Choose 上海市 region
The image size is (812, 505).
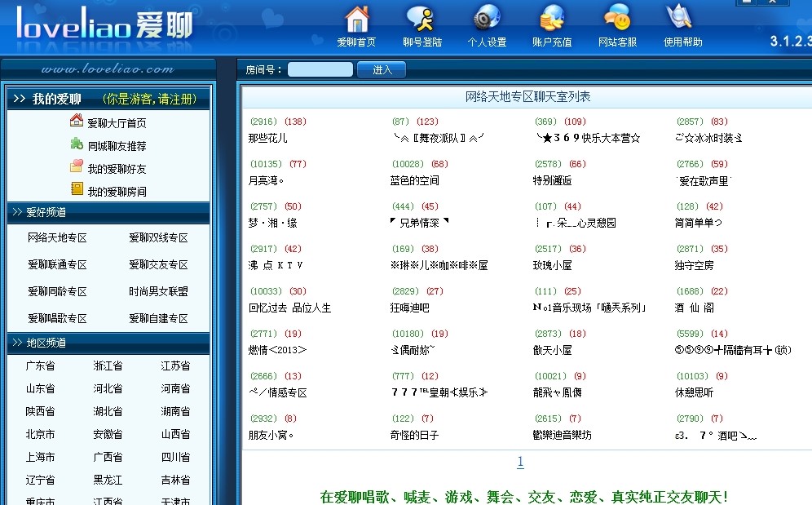pos(41,458)
